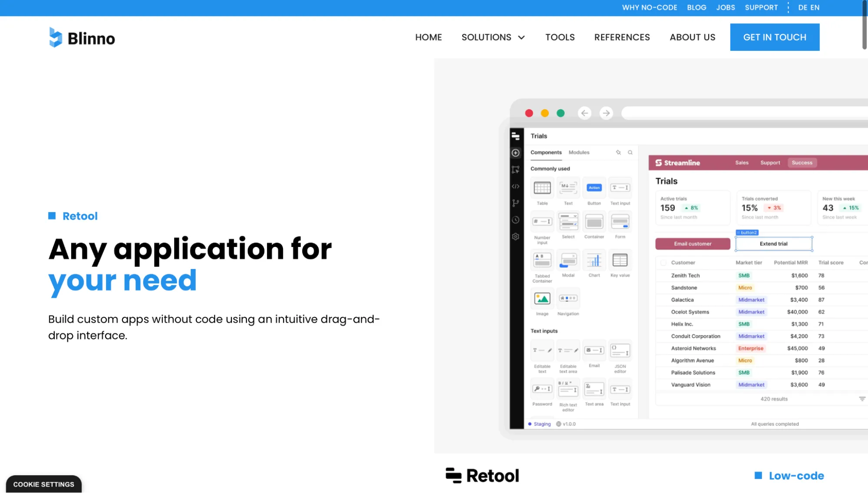Open the JOBS link
The width and height of the screenshot is (868, 493).
[x=726, y=7]
